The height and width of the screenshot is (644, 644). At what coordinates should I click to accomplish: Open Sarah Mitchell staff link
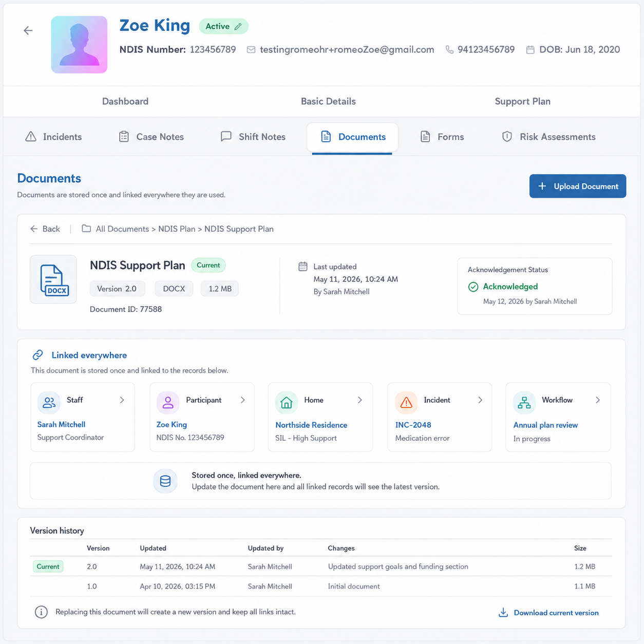coord(61,425)
